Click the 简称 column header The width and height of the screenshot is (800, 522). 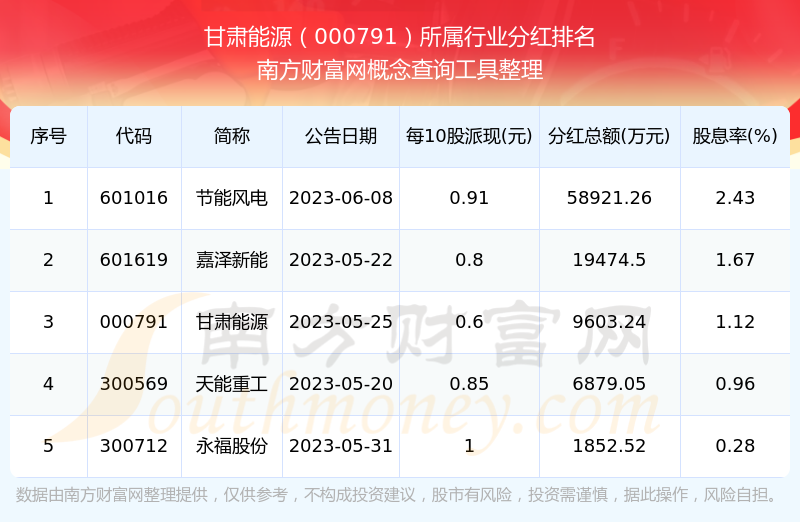pos(232,136)
